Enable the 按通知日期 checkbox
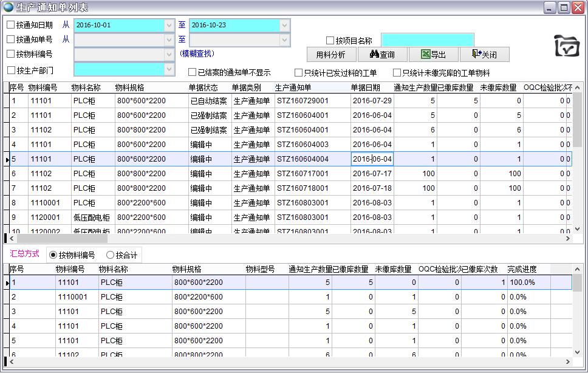 (11, 25)
